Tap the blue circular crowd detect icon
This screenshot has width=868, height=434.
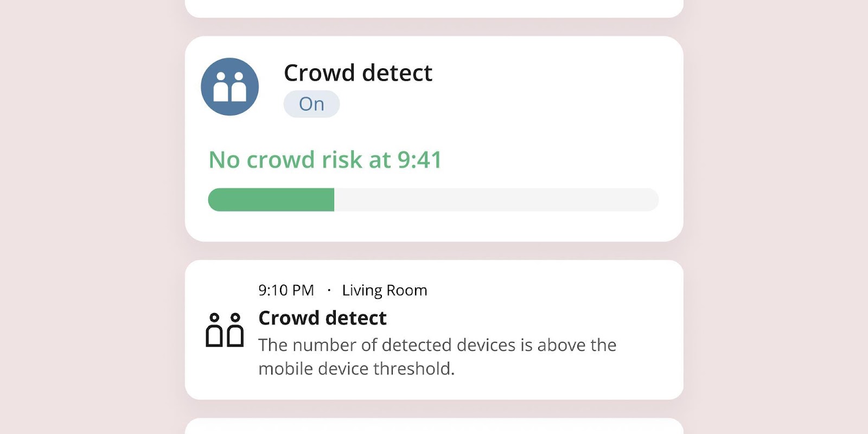pyautogui.click(x=229, y=87)
